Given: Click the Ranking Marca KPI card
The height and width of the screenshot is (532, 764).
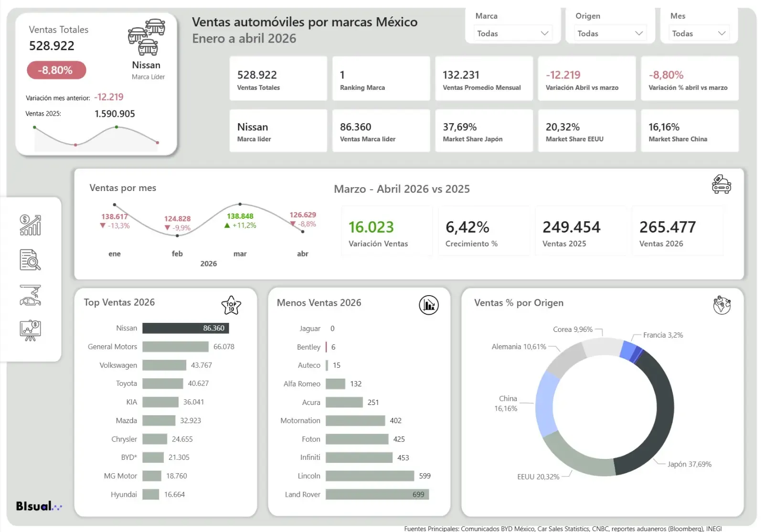Looking at the screenshot, I should [381, 78].
